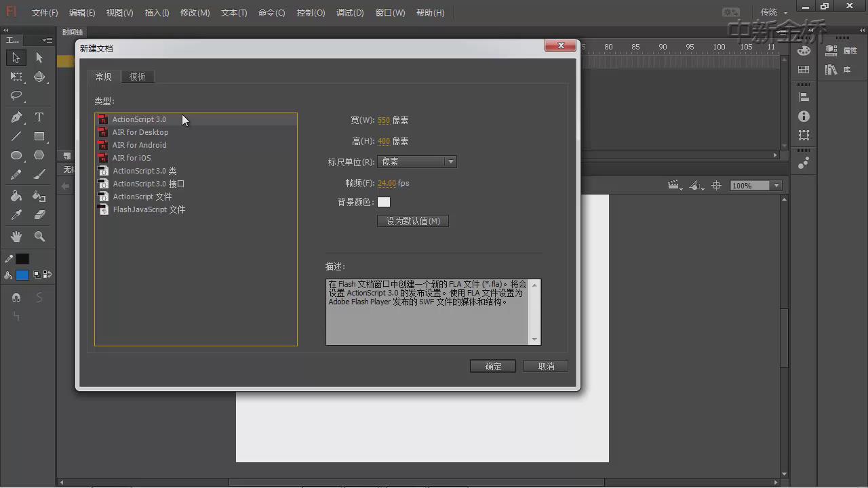Select FlashJavaScript 文件 type
Image resolution: width=868 pixels, height=488 pixels.
pyautogui.click(x=196, y=209)
